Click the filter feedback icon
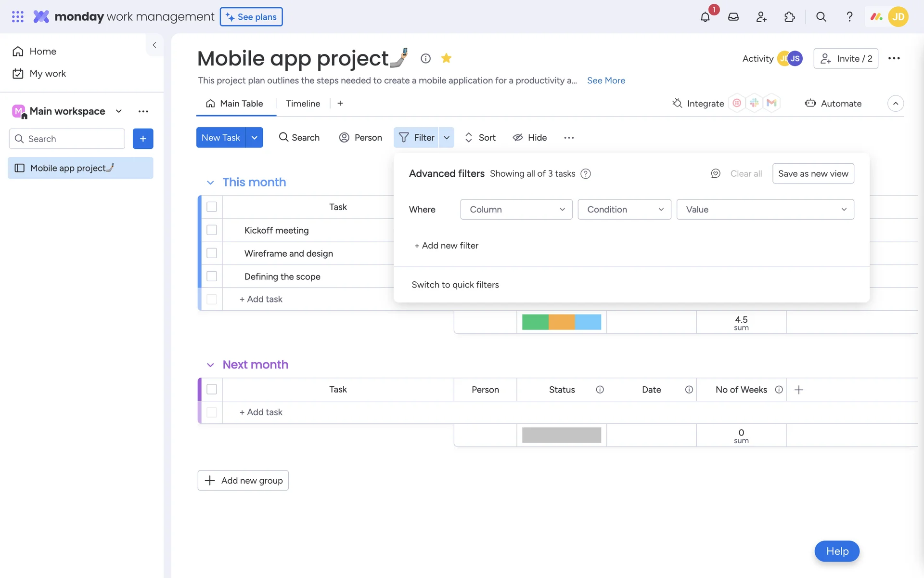 click(x=716, y=173)
